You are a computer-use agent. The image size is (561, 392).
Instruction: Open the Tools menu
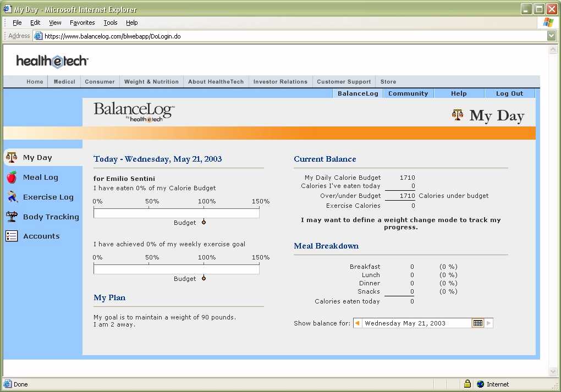click(x=111, y=23)
